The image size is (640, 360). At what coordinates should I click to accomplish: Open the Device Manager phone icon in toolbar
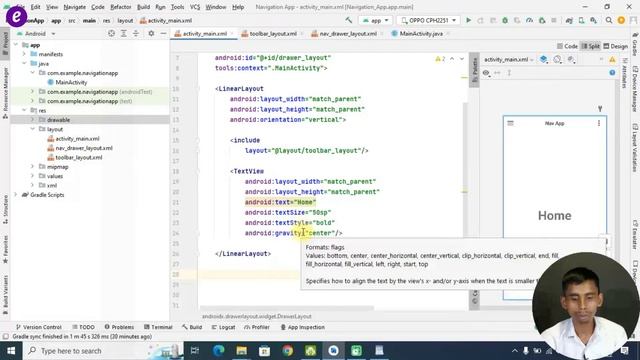[581, 20]
